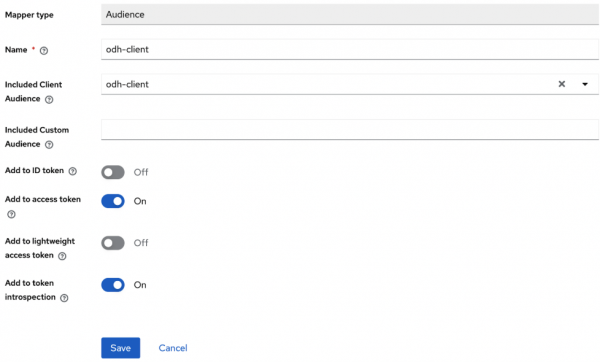Click the Included Custom Audience label text
This screenshot has height=362, width=600.
tap(37, 137)
